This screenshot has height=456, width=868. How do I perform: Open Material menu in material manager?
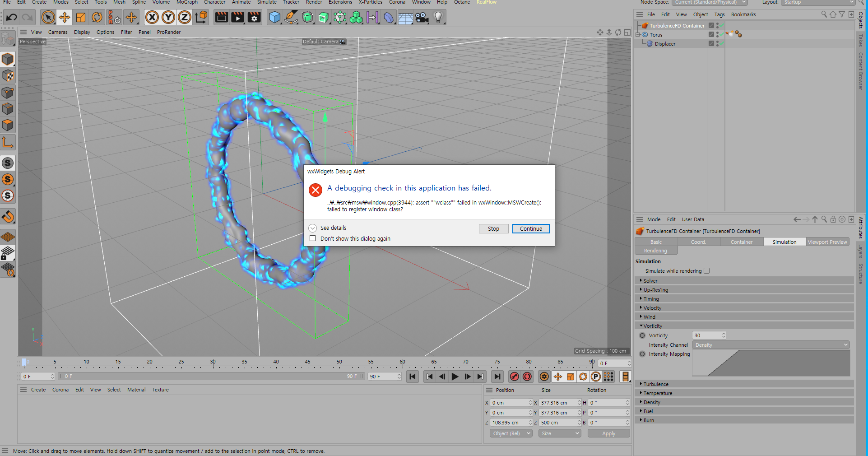pos(136,390)
